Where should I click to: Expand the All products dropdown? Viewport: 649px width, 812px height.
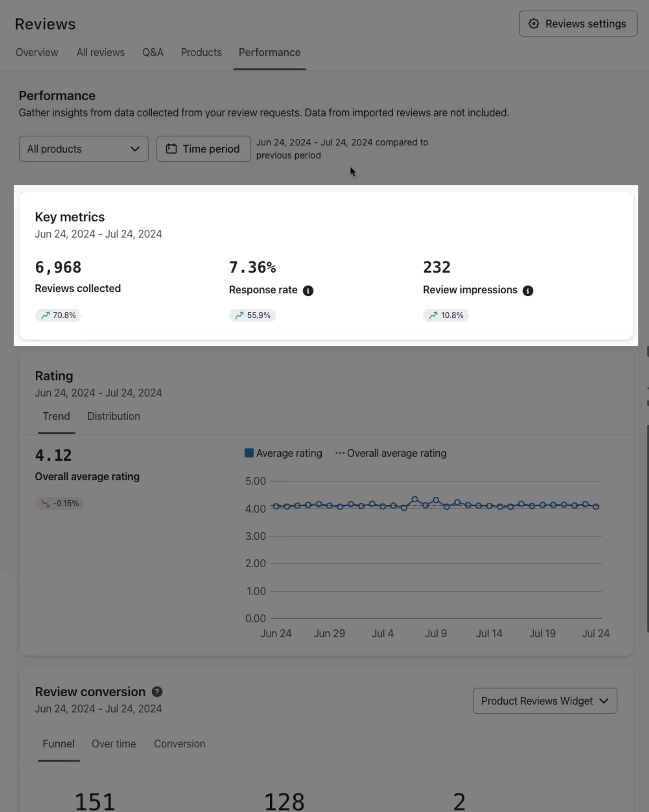[x=84, y=149]
